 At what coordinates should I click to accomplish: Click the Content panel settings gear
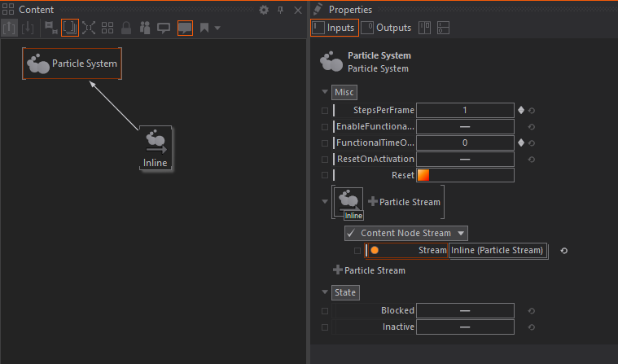pyautogui.click(x=264, y=10)
